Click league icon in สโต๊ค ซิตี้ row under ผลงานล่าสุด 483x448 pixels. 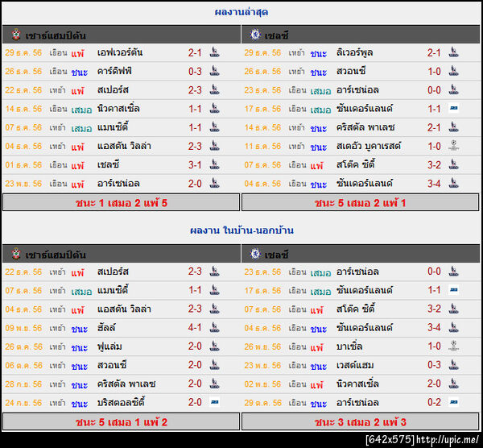click(x=453, y=164)
